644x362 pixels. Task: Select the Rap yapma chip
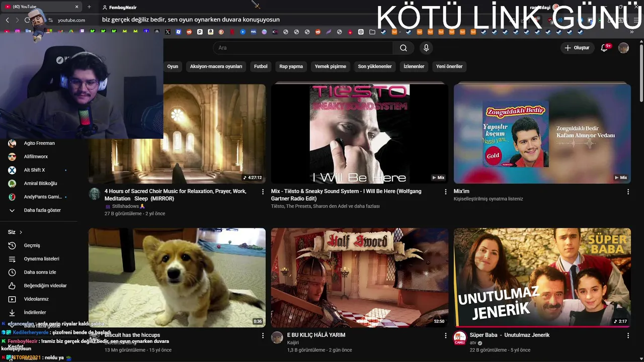[x=291, y=66]
